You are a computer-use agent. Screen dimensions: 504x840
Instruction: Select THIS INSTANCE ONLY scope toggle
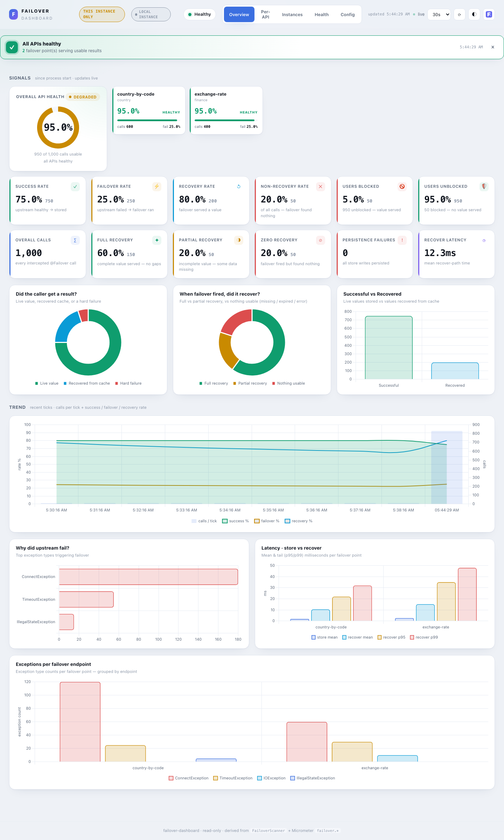102,14
